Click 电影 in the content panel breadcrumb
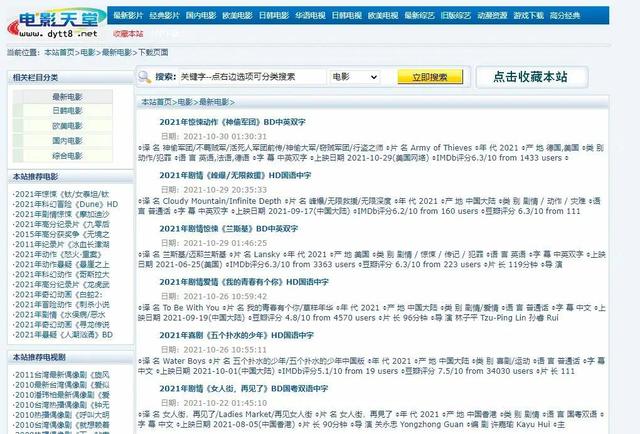This screenshot has width=640, height=434. 185,102
